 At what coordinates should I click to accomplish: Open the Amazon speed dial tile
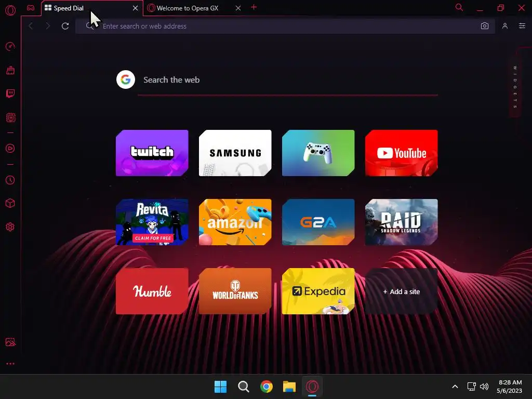[x=235, y=222]
